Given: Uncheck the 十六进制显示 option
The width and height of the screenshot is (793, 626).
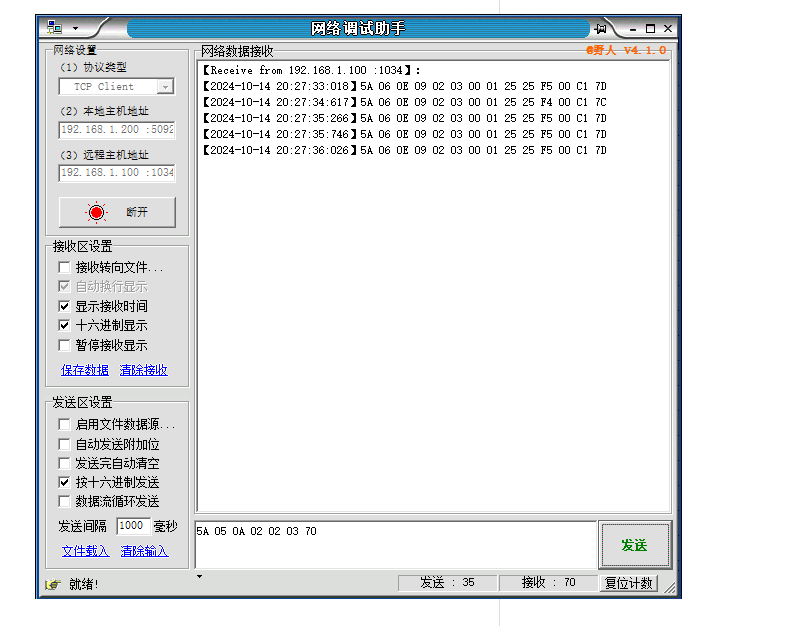Looking at the screenshot, I should [x=65, y=325].
